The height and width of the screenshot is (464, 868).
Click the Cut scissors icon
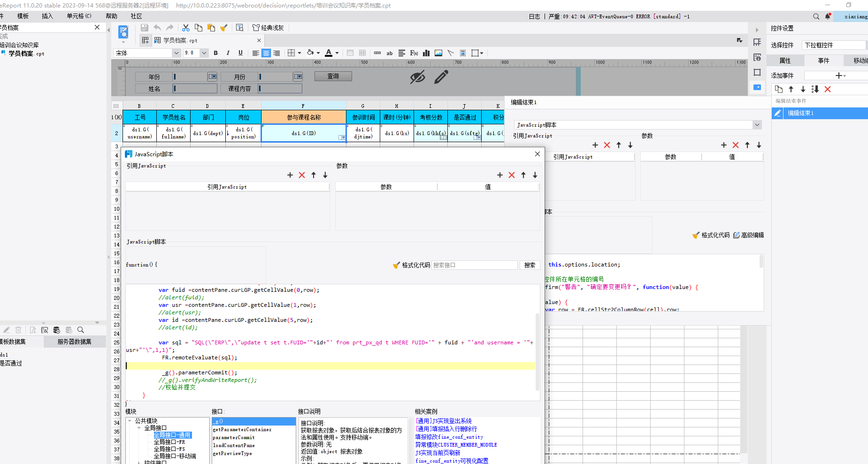tap(186, 28)
